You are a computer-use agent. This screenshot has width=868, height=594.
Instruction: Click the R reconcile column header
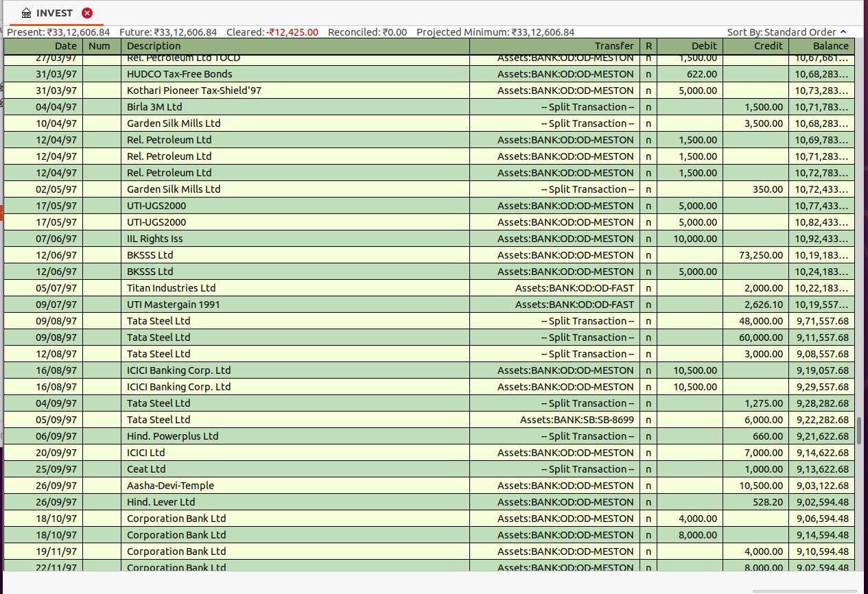(x=648, y=46)
